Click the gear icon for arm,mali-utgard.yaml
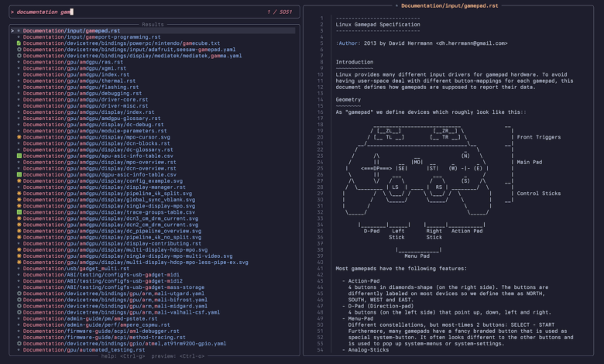Screen dimensions: 604x364 (19, 294)
